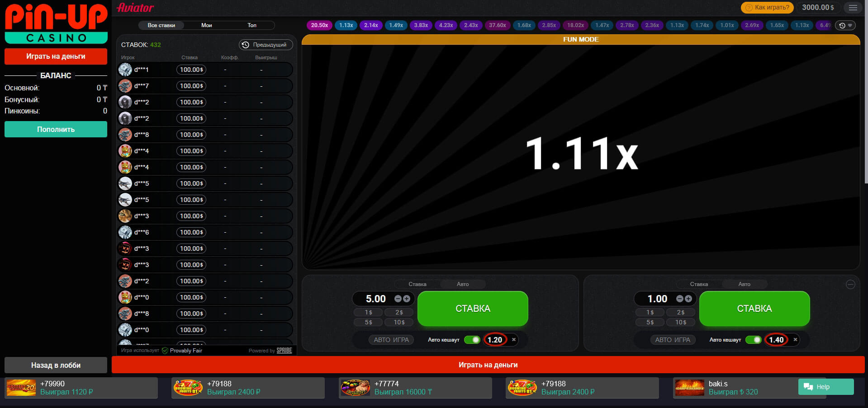The width and height of the screenshot is (868, 408).
Task: Click the Пополнить deposit button
Action: click(x=56, y=129)
